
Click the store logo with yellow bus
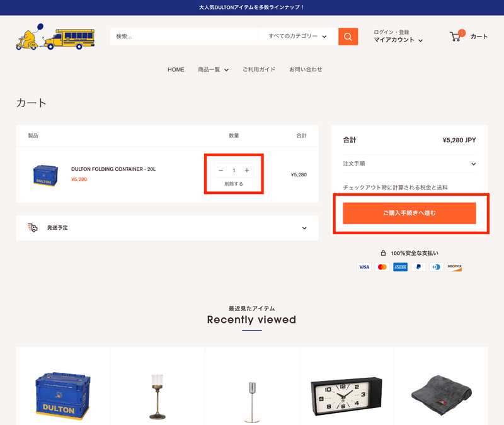55,37
